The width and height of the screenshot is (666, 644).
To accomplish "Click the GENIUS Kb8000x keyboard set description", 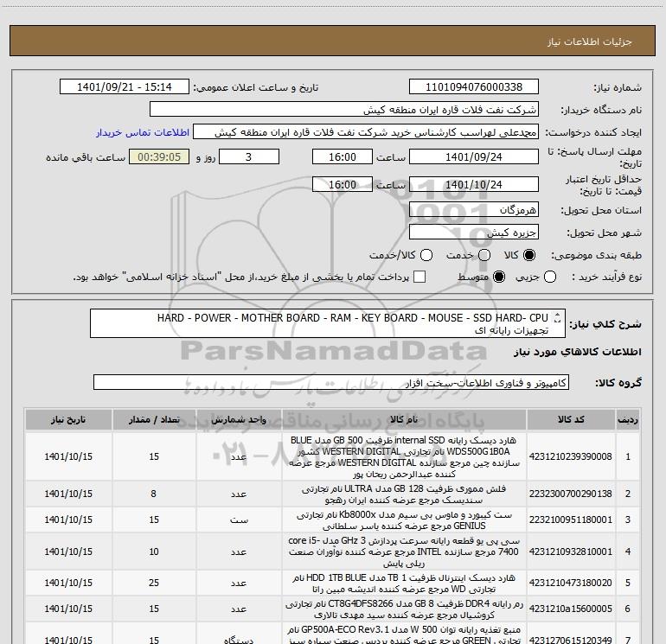I will (404, 520).
